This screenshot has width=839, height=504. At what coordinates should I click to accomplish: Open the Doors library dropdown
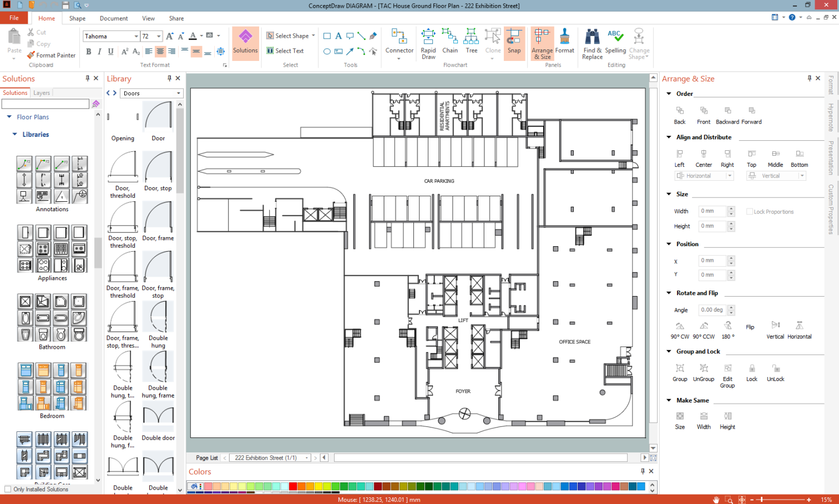[179, 93]
